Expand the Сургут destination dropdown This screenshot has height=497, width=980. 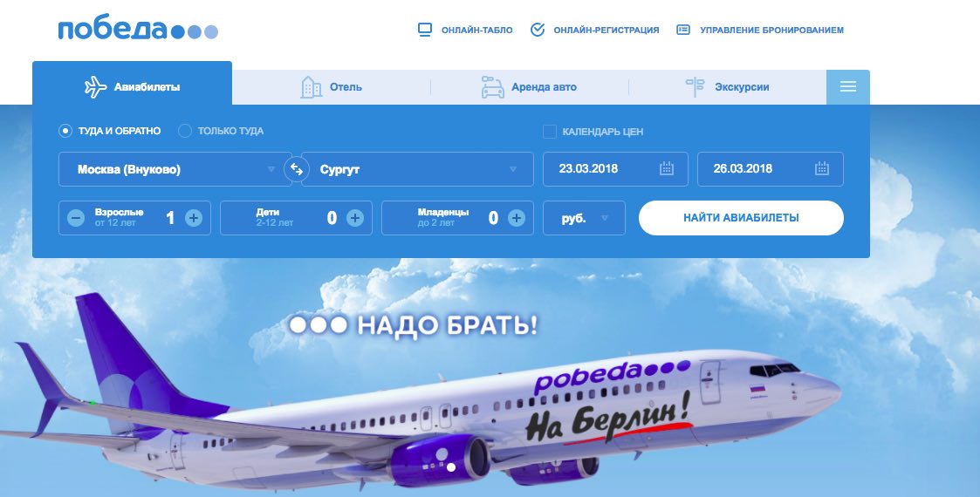(417, 169)
